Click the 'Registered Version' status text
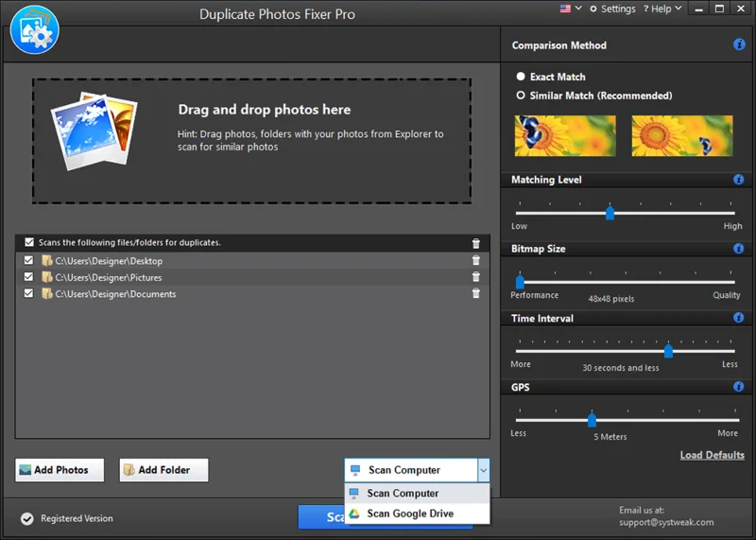Screen dimensions: 756x540 click(77, 518)
